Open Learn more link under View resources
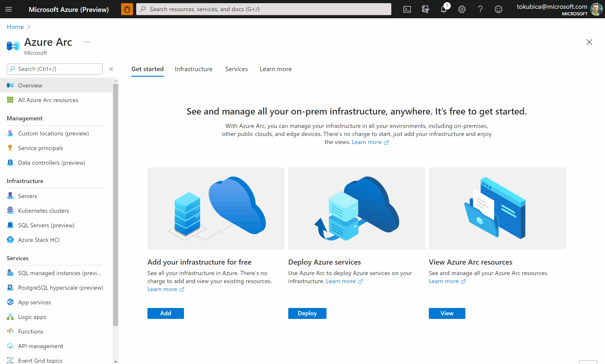605x364 pixels. (x=443, y=281)
